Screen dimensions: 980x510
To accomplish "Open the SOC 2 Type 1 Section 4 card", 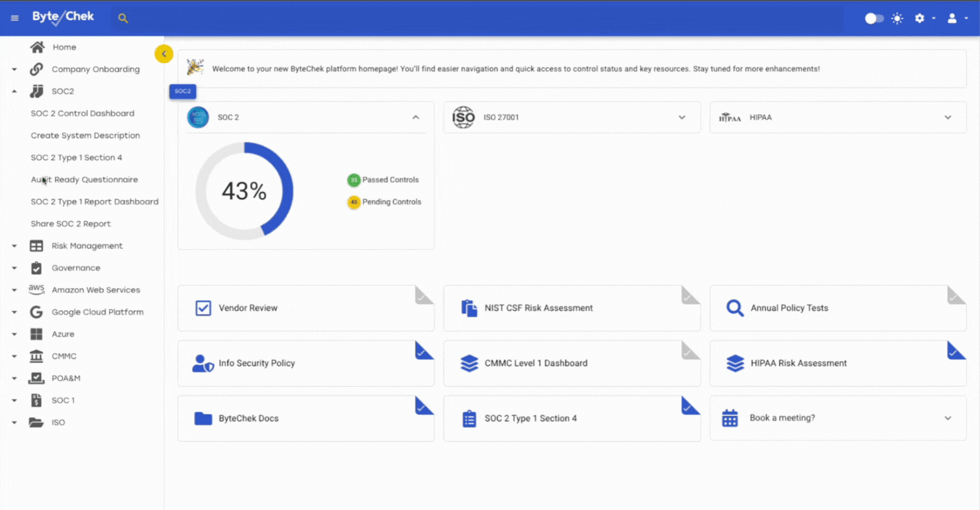I will pos(572,418).
